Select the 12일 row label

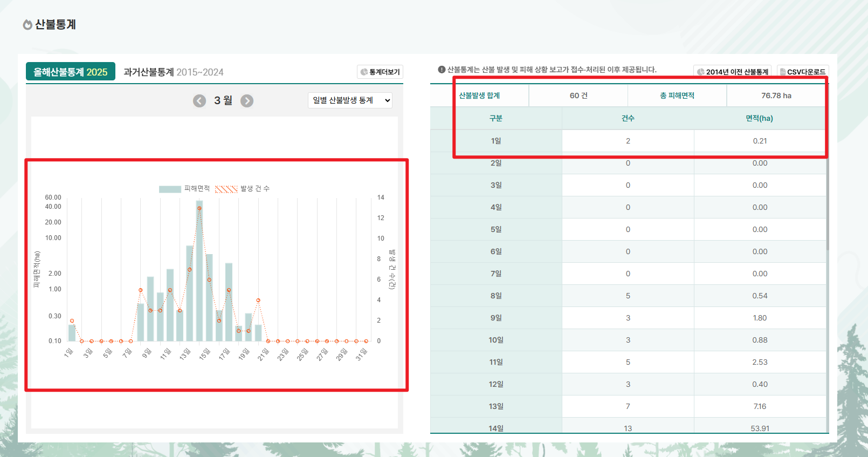(x=496, y=384)
